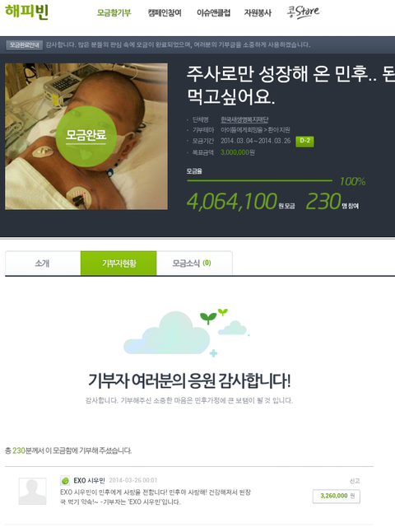Switch to the 소개 tab
The height and width of the screenshot is (532, 395).
point(43,263)
